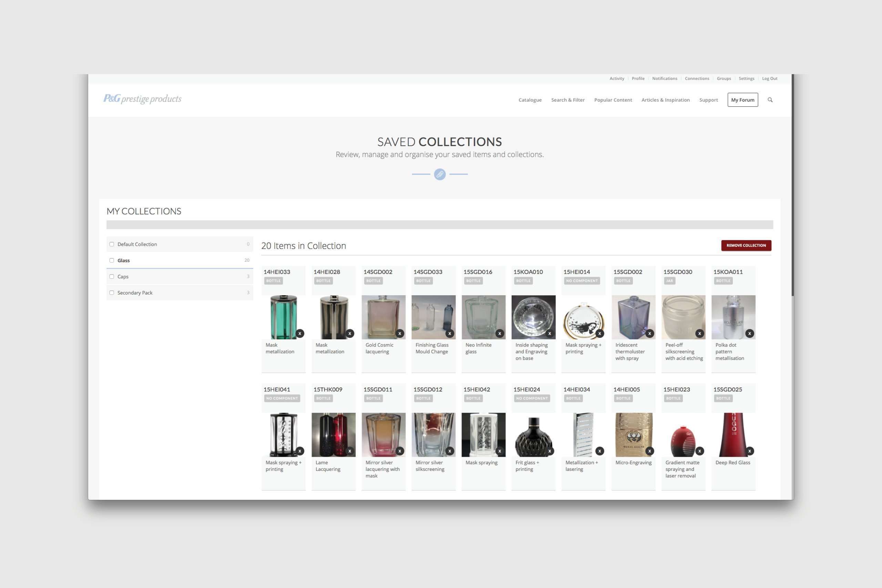Open Notifications in top bar
Screen dimensions: 882x588
click(x=665, y=79)
